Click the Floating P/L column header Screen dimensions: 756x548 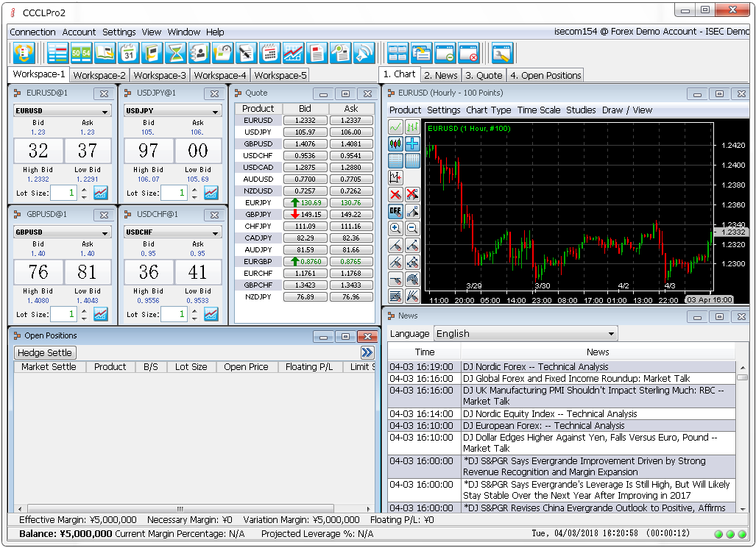tap(309, 367)
